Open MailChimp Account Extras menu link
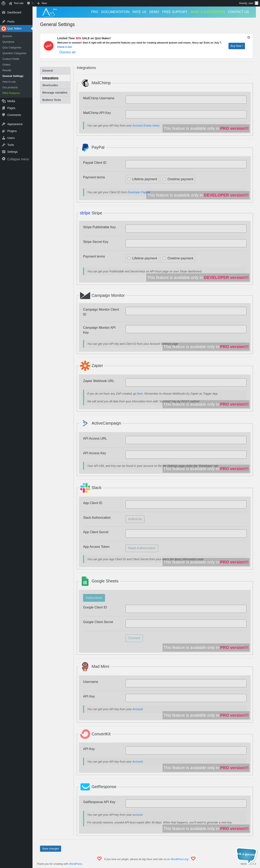The image size is (260, 868). click(x=146, y=126)
